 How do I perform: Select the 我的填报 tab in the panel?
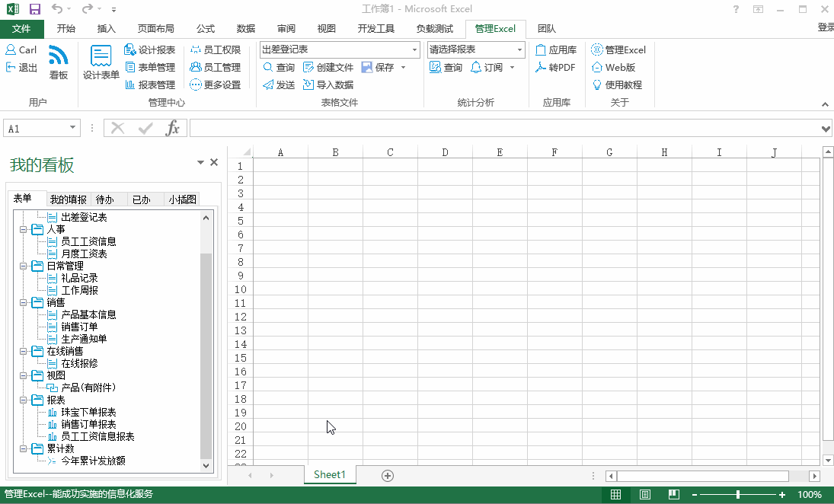(x=68, y=199)
